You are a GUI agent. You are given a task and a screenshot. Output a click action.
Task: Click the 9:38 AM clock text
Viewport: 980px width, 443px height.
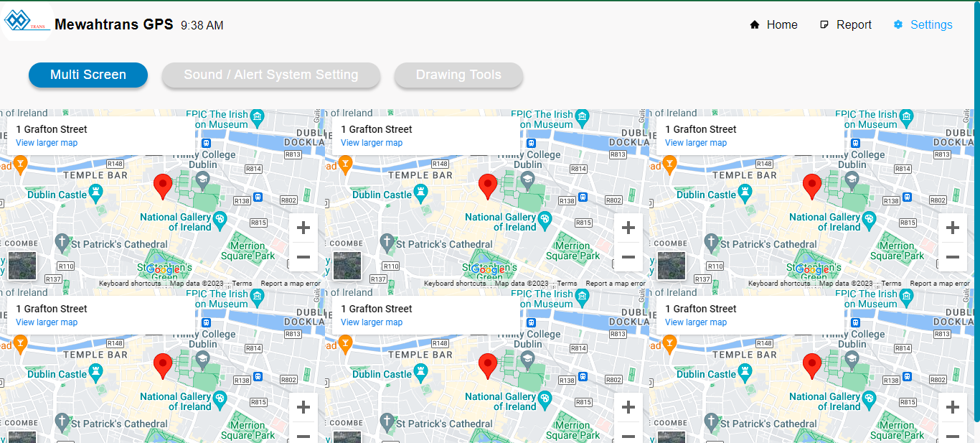pos(202,25)
